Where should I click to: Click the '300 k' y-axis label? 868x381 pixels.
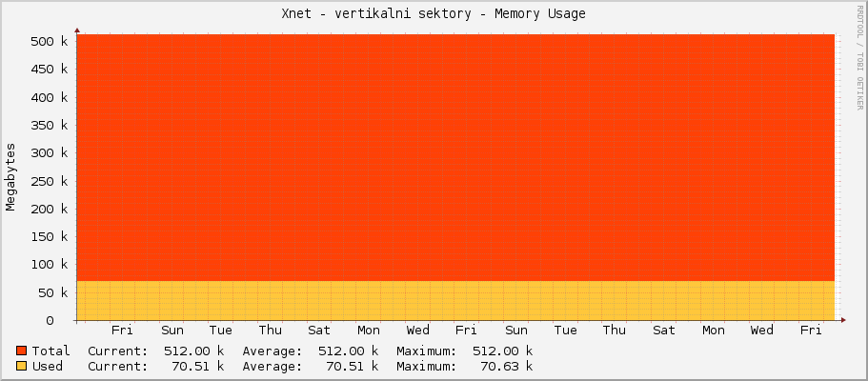50,152
